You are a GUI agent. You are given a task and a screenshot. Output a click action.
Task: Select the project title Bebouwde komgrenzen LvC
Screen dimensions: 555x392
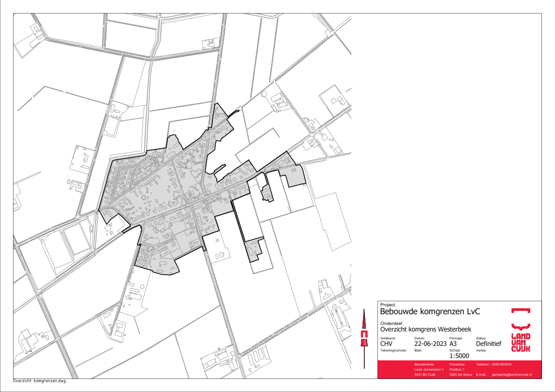424,311
